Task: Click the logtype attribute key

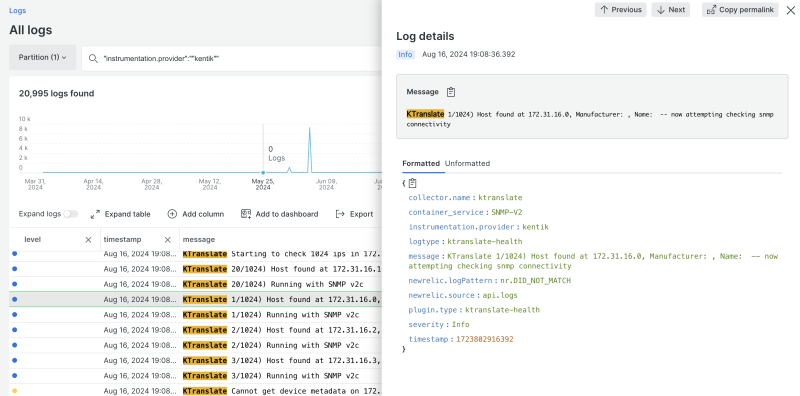Action: (423, 242)
